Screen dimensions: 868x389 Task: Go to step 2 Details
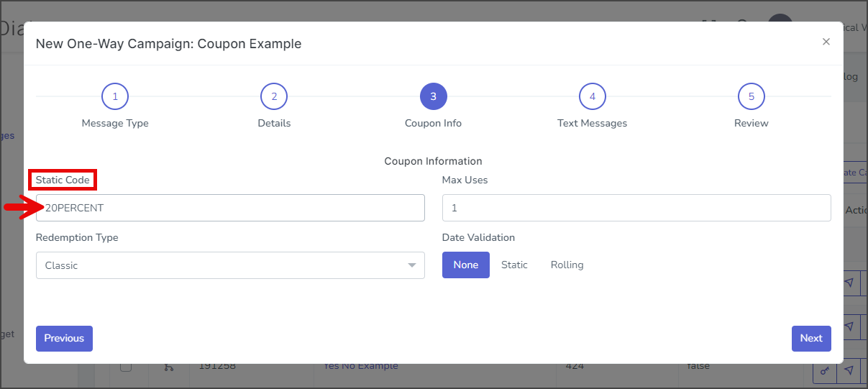274,96
